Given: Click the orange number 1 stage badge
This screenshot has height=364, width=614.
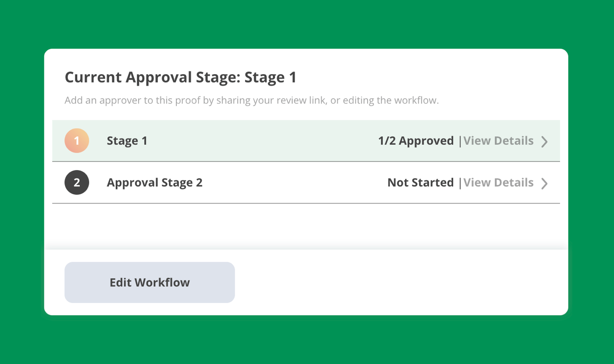Looking at the screenshot, I should [x=77, y=141].
